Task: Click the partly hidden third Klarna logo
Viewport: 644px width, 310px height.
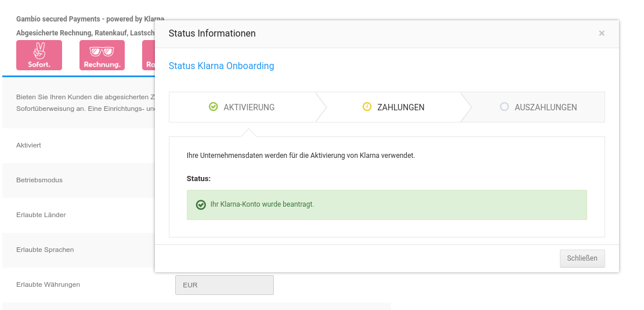Action: pos(149,55)
